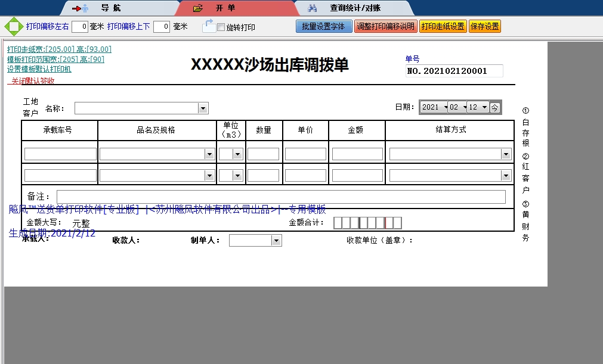Open the 制单人 dropdown list
Viewport: 603px width, 364px height.
(x=276, y=240)
